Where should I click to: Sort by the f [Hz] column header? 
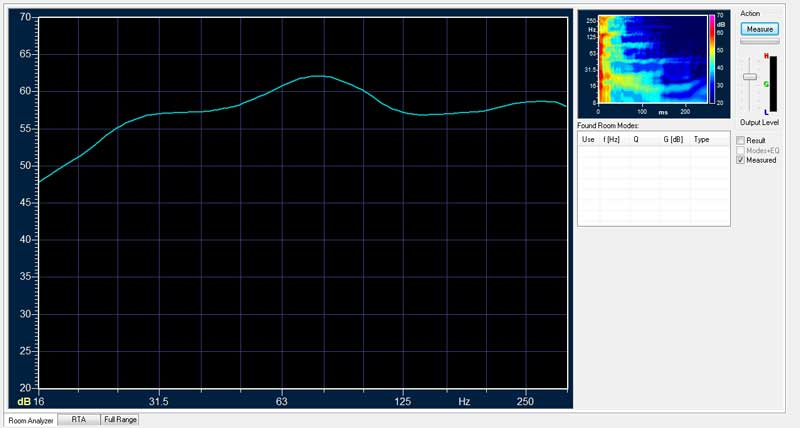[x=611, y=139]
